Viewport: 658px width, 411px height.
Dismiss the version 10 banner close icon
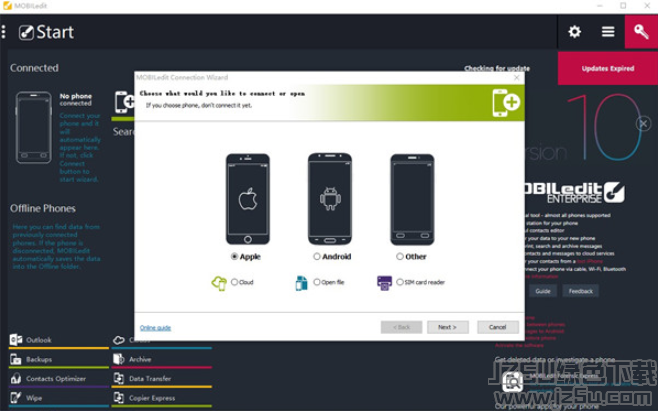pos(643,123)
